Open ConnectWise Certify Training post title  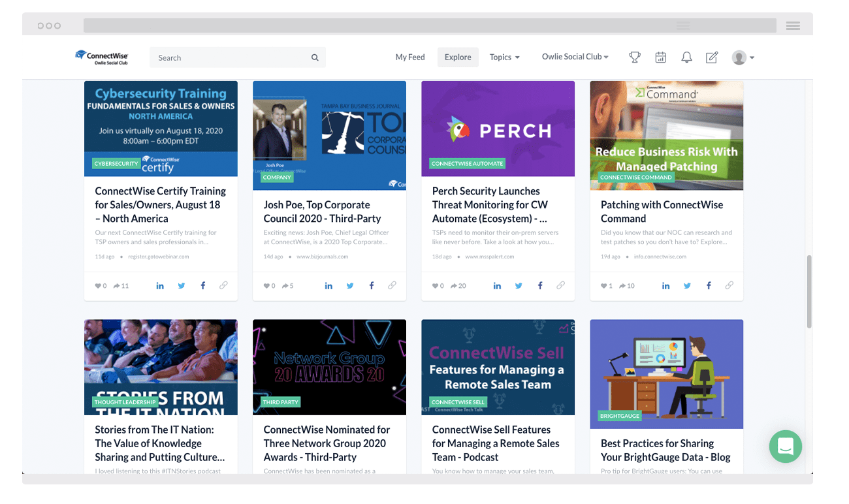point(161,205)
